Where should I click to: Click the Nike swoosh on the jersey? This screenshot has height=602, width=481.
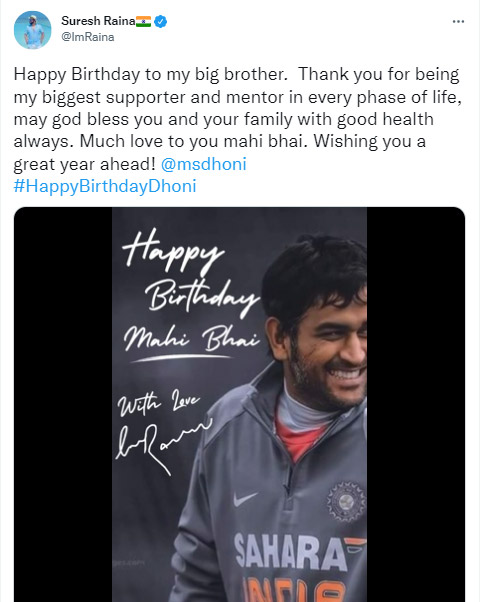[245, 498]
